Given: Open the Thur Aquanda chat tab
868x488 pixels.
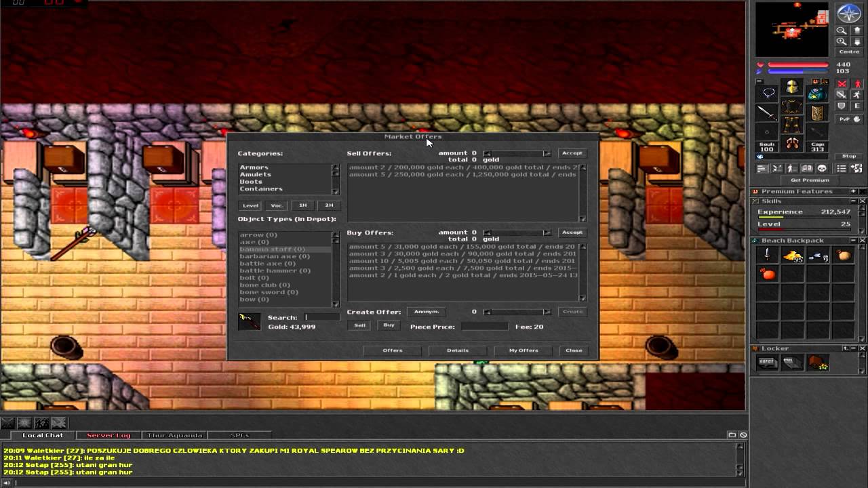Looking at the screenshot, I should point(174,435).
